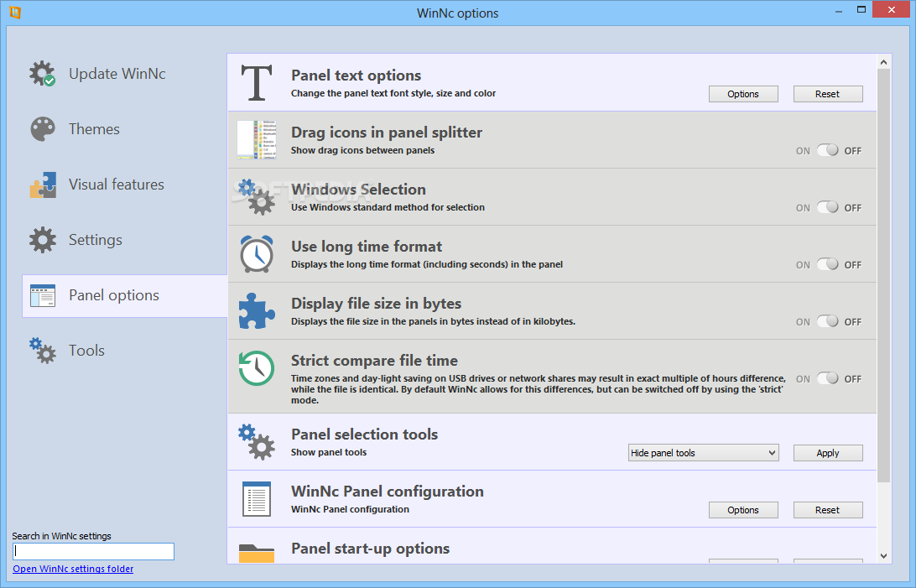
Task: Switch to the Tools section
Action: pyautogui.click(x=86, y=351)
